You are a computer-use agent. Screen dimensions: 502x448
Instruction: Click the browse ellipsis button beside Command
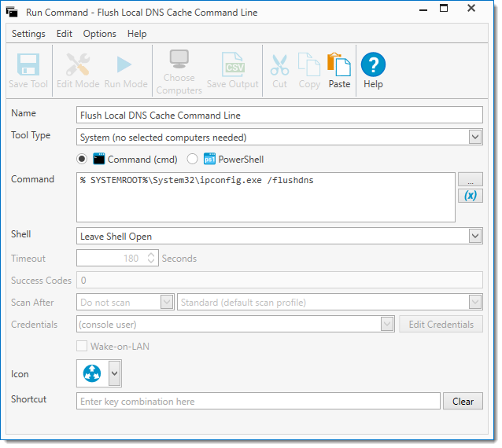click(x=471, y=179)
